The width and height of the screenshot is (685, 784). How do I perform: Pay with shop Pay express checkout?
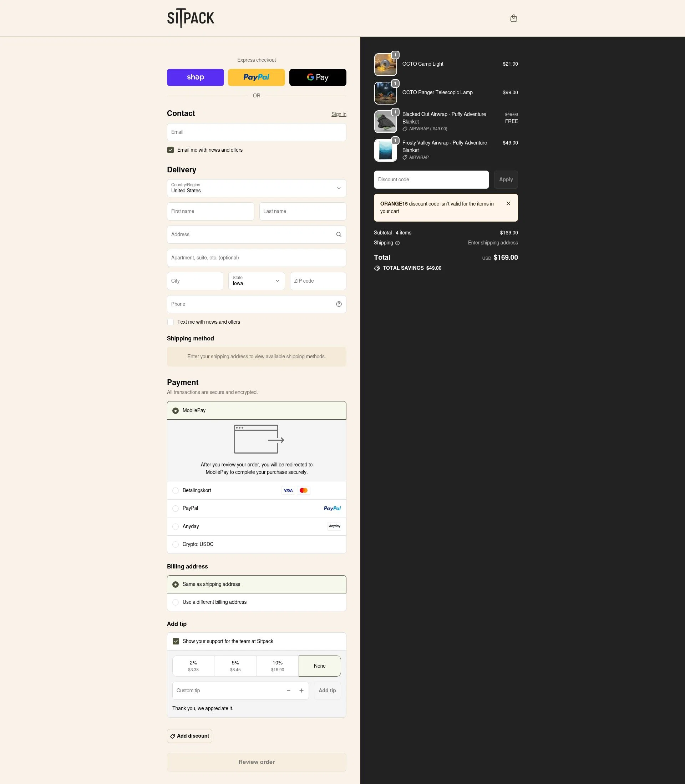tap(196, 77)
